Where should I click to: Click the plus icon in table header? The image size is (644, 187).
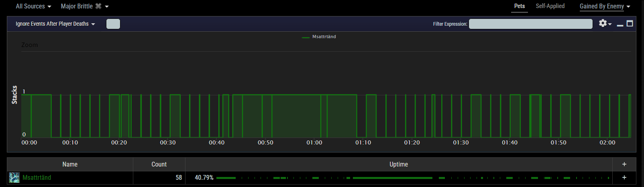point(624,165)
